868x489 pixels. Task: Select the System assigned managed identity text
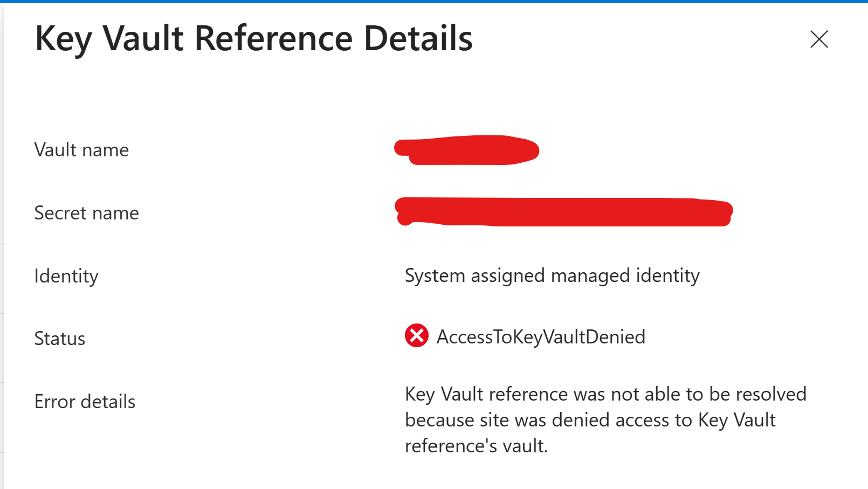point(552,276)
